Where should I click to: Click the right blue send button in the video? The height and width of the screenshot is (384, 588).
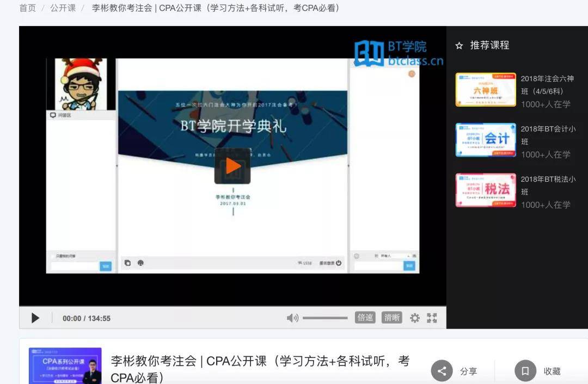coord(409,266)
